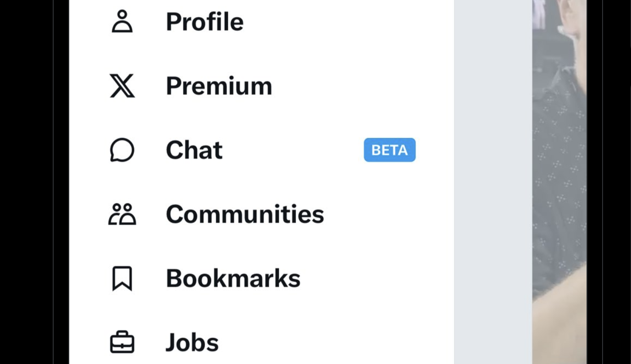Tap the Profile person icon
The width and height of the screenshot is (631, 364).
[x=122, y=22]
